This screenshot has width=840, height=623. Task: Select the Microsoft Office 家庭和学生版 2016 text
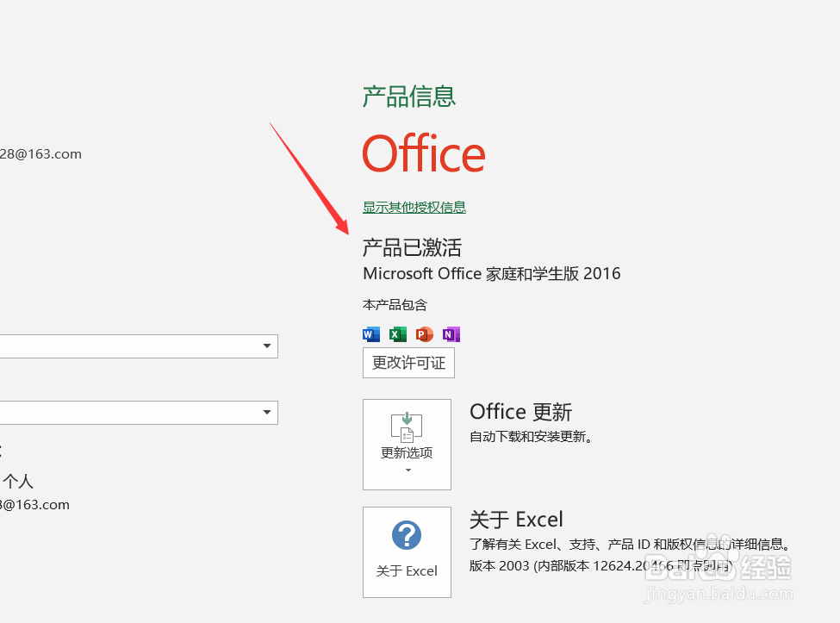point(492,274)
